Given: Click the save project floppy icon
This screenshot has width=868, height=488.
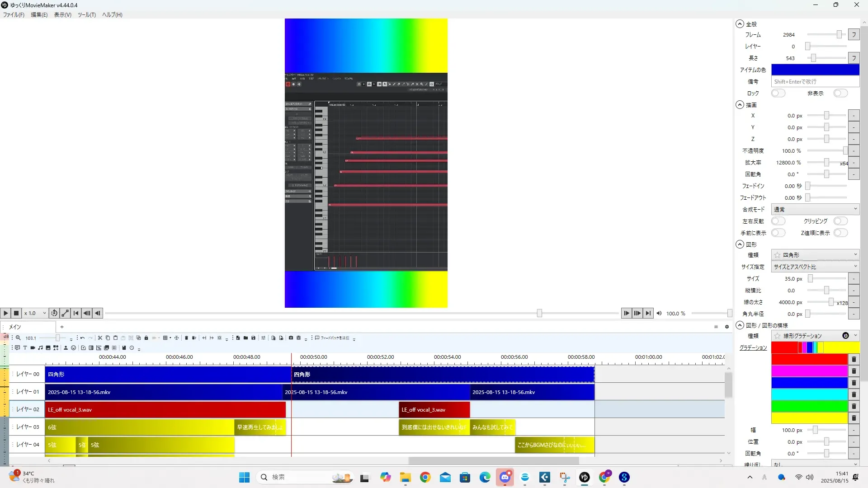Looking at the screenshot, I should point(253,338).
